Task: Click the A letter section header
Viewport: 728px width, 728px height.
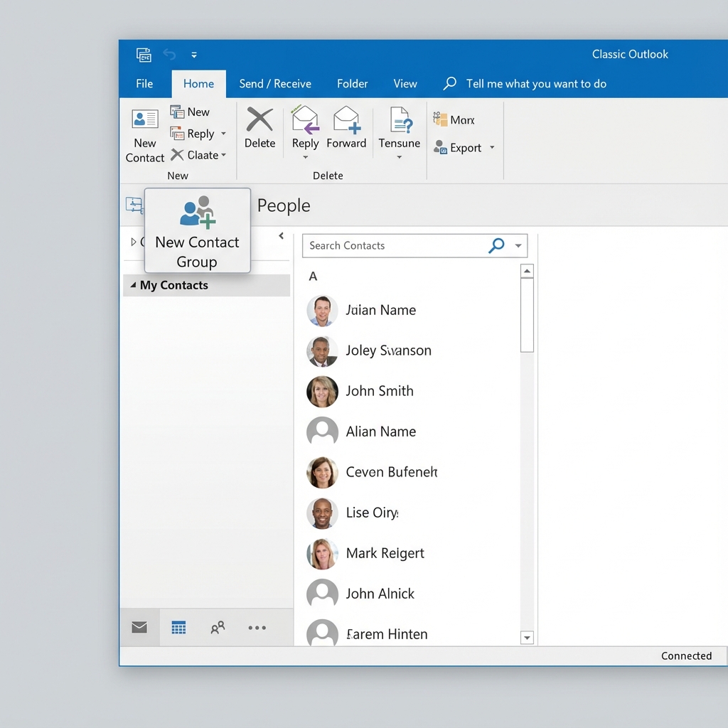Action: 313,277
